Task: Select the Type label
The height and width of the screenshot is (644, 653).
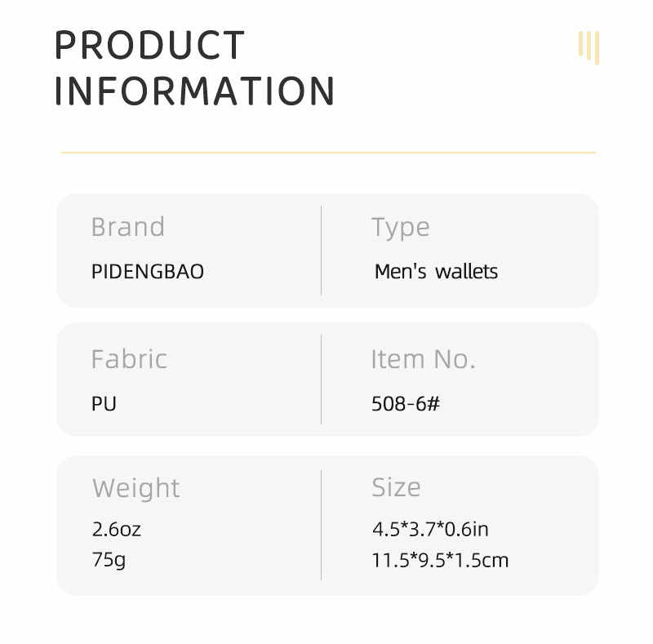Action: [x=400, y=228]
